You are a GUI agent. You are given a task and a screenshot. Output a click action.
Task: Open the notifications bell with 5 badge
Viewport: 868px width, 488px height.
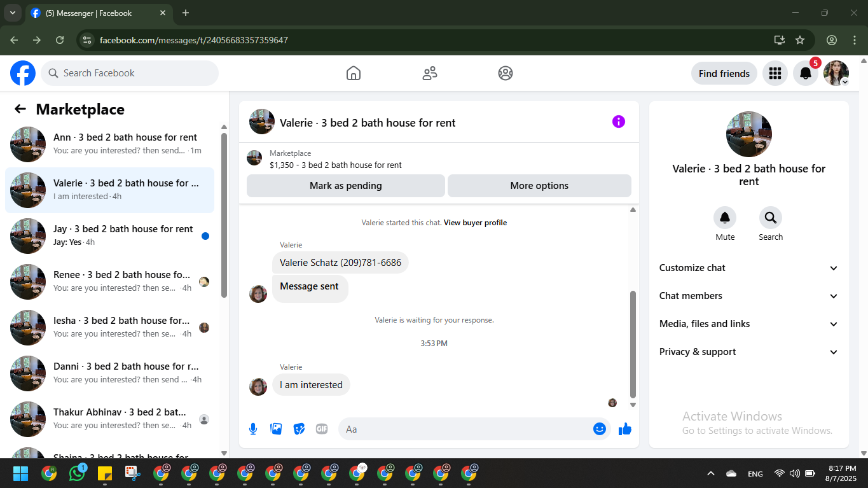pos(806,73)
